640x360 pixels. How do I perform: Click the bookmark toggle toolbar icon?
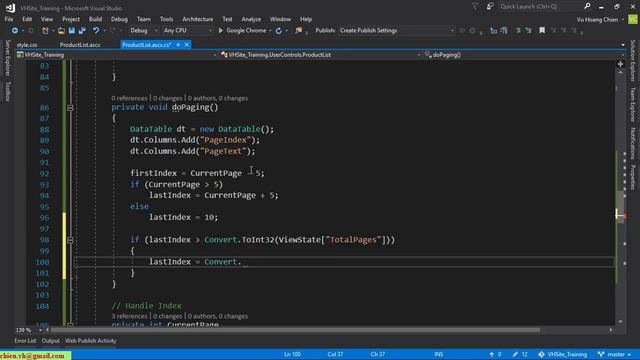pos(542,31)
